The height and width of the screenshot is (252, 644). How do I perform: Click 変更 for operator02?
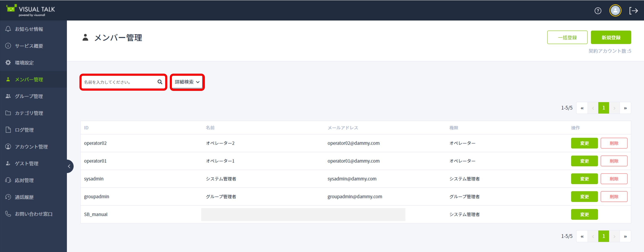pyautogui.click(x=584, y=143)
